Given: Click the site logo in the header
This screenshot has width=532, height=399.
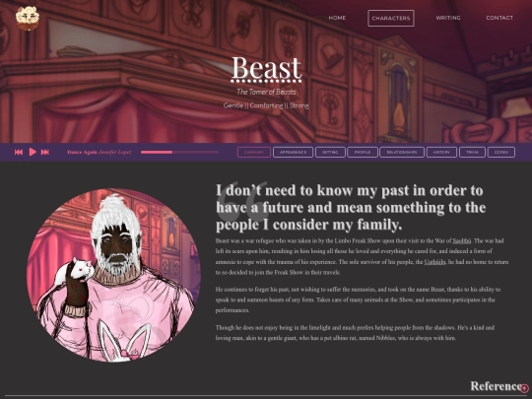Looking at the screenshot, I should 28,19.
